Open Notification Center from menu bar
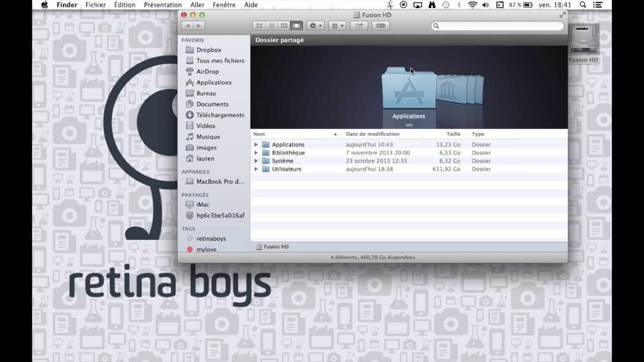644x362 pixels. point(598,5)
